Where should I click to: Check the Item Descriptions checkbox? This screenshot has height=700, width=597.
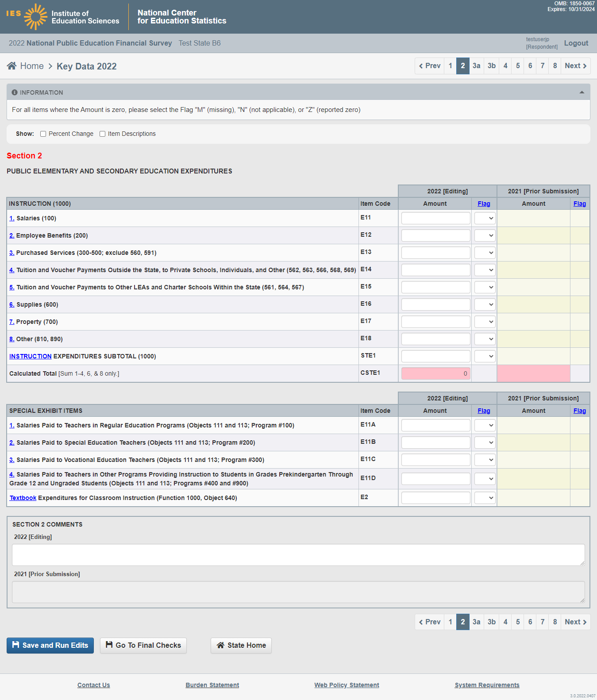coord(103,134)
